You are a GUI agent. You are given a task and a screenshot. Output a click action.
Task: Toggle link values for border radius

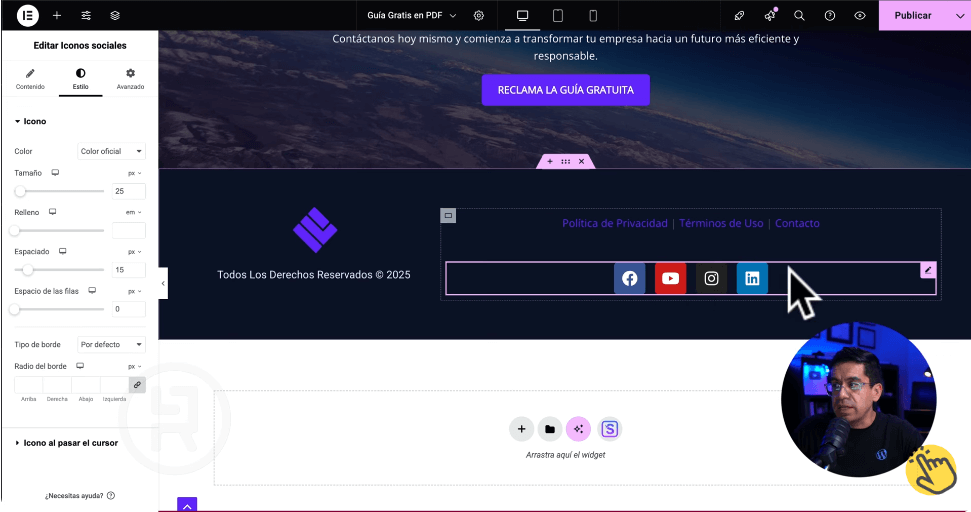pos(137,384)
